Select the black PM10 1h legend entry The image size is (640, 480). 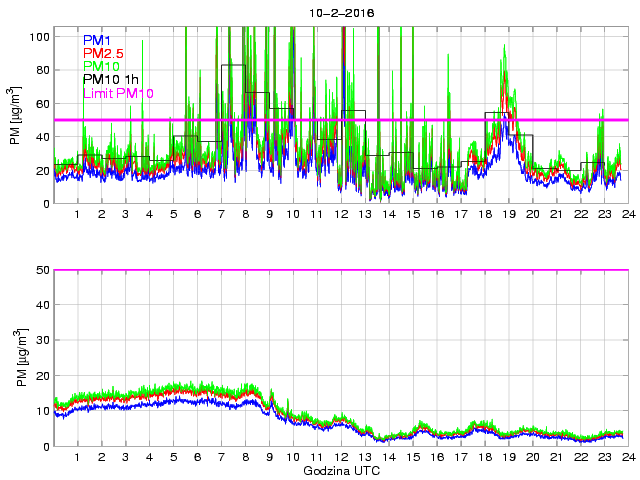click(110, 79)
